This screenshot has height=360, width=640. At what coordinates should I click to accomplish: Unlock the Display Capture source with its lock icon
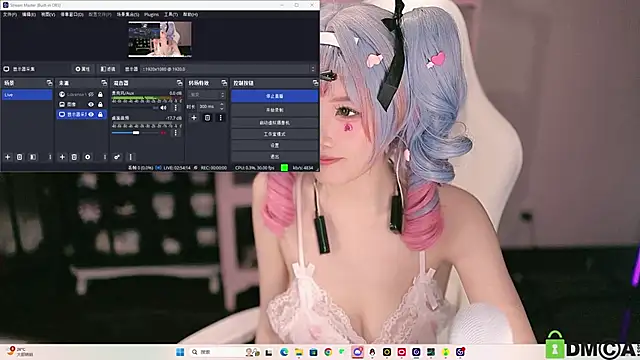coord(100,115)
